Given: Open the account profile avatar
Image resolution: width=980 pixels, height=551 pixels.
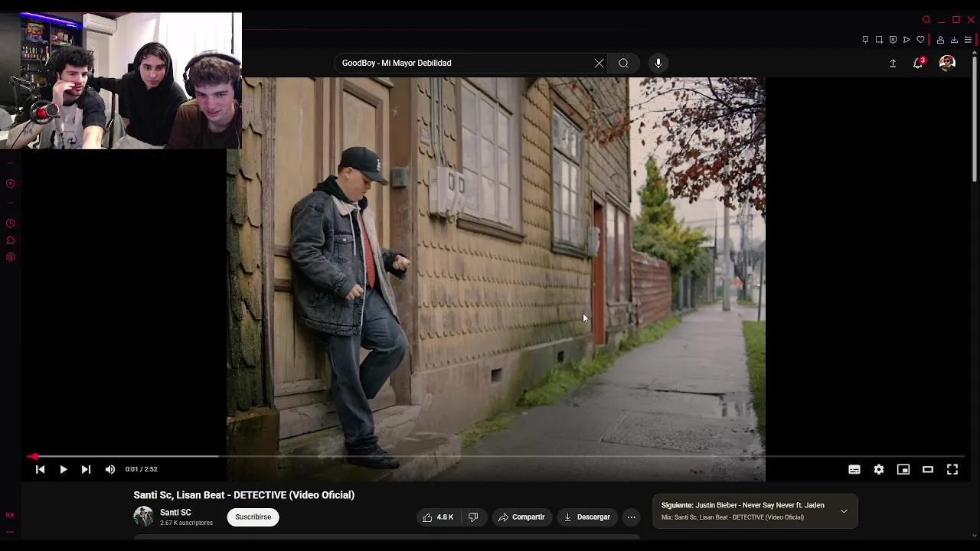Looking at the screenshot, I should pos(947,63).
